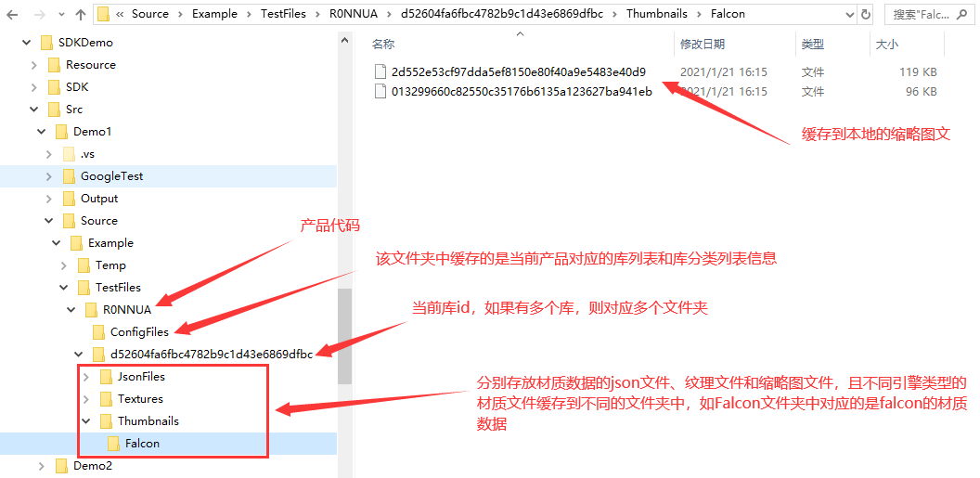Sort files by 大小 column header
The width and height of the screenshot is (980, 478).
(x=883, y=44)
